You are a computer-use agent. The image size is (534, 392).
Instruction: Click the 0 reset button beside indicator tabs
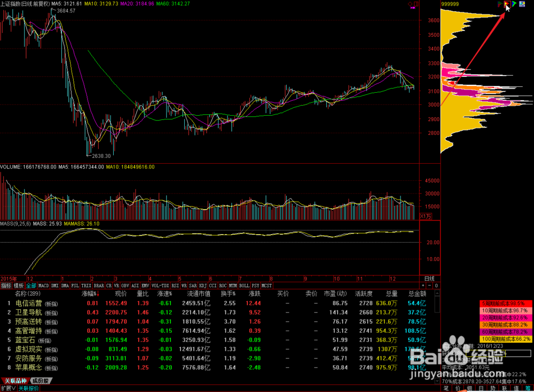[436, 285]
